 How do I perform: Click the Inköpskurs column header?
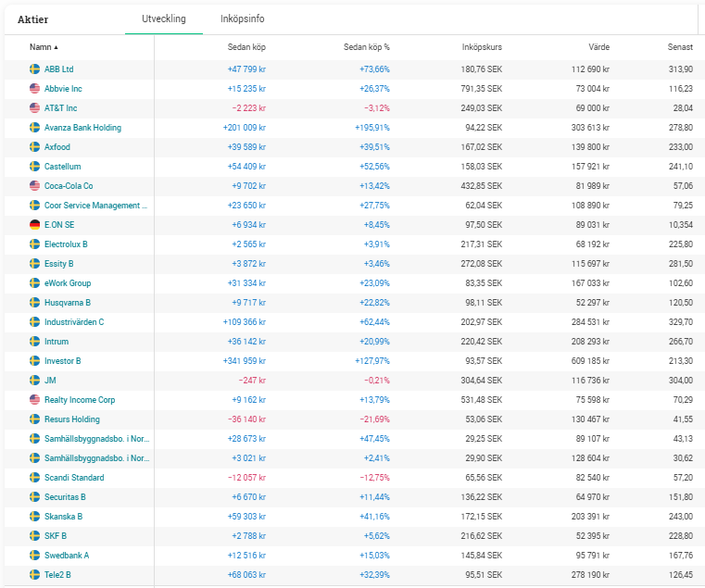click(482, 46)
